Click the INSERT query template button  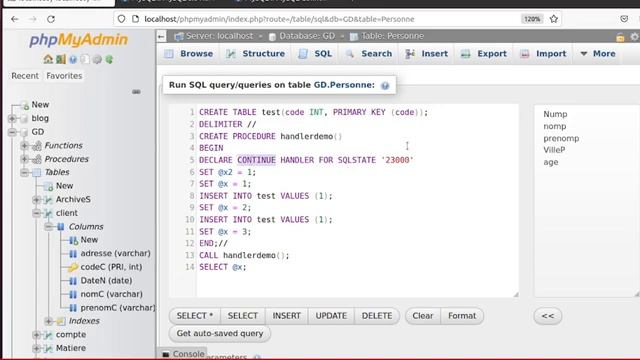(287, 316)
